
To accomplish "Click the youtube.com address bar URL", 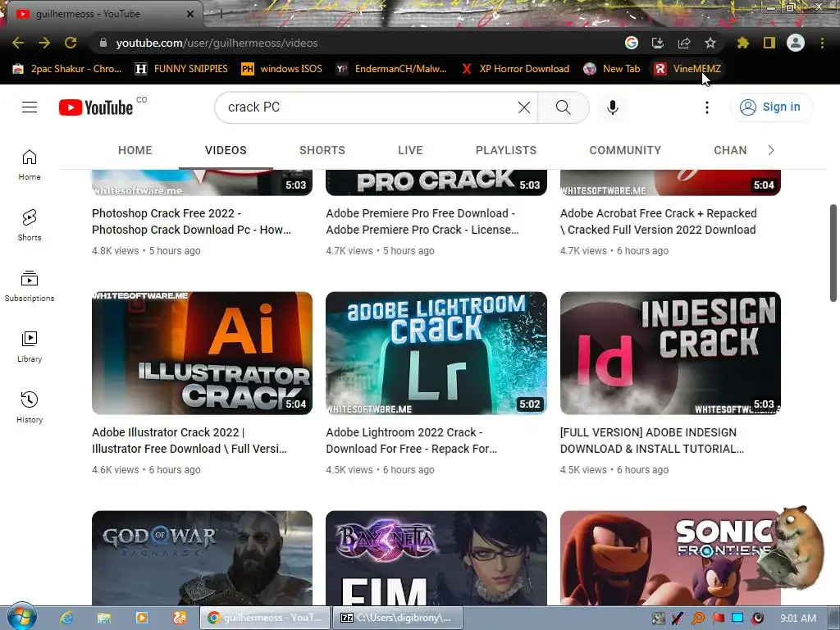I will click(217, 43).
